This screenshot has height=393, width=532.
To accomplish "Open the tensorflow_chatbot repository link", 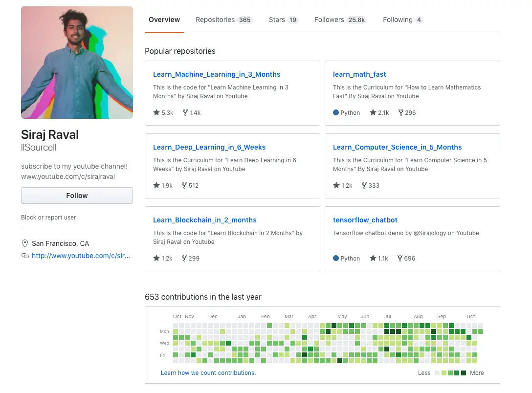I will pyautogui.click(x=365, y=220).
